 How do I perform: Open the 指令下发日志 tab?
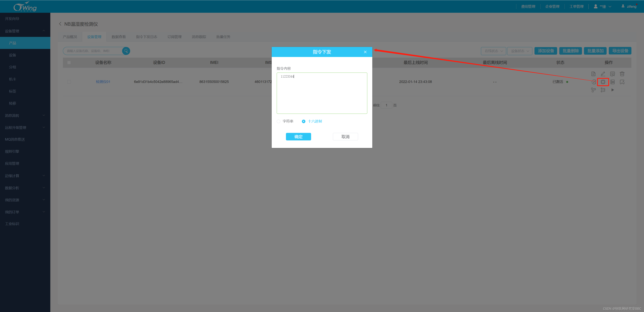pyautogui.click(x=147, y=37)
